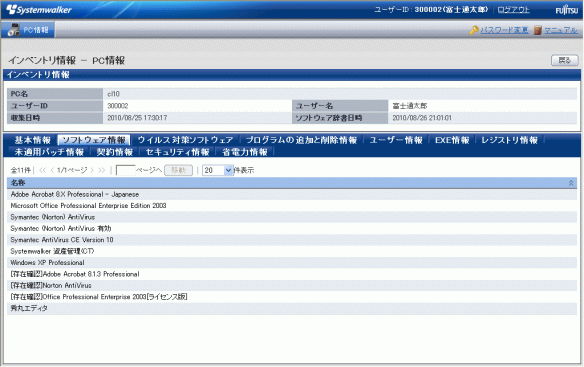Click the 1/1ページ page indicator
The width and height of the screenshot is (584, 367).
pos(72,170)
